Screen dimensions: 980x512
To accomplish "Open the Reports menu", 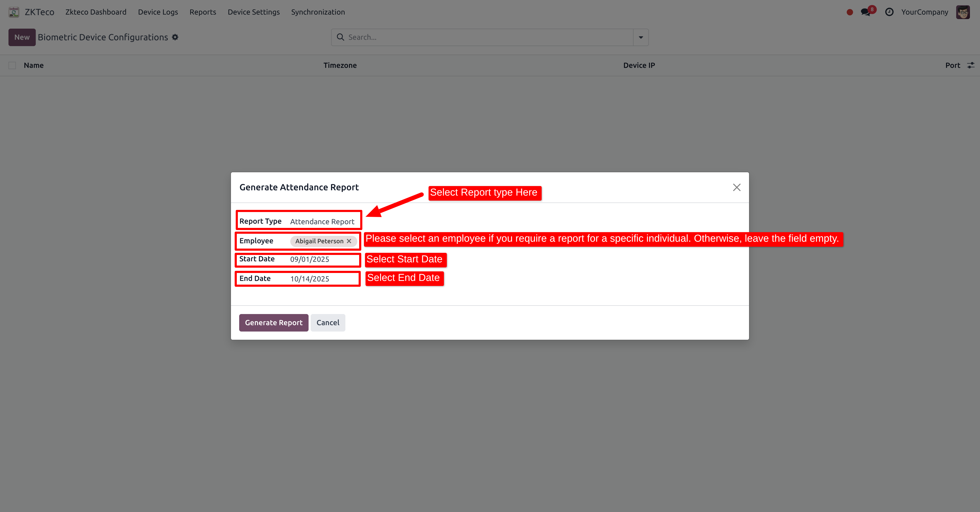I will [x=202, y=12].
